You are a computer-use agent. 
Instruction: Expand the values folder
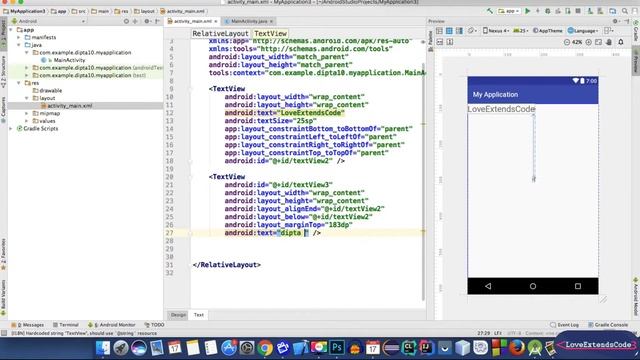(27, 121)
